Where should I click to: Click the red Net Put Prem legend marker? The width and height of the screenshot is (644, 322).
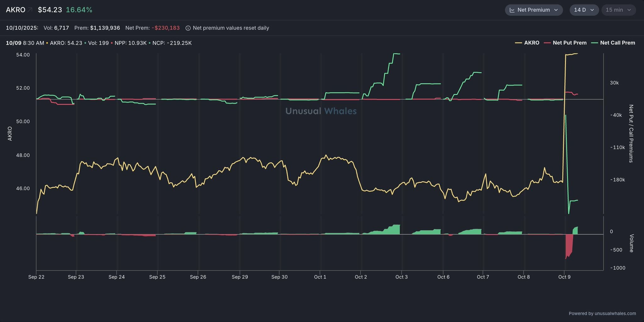547,43
